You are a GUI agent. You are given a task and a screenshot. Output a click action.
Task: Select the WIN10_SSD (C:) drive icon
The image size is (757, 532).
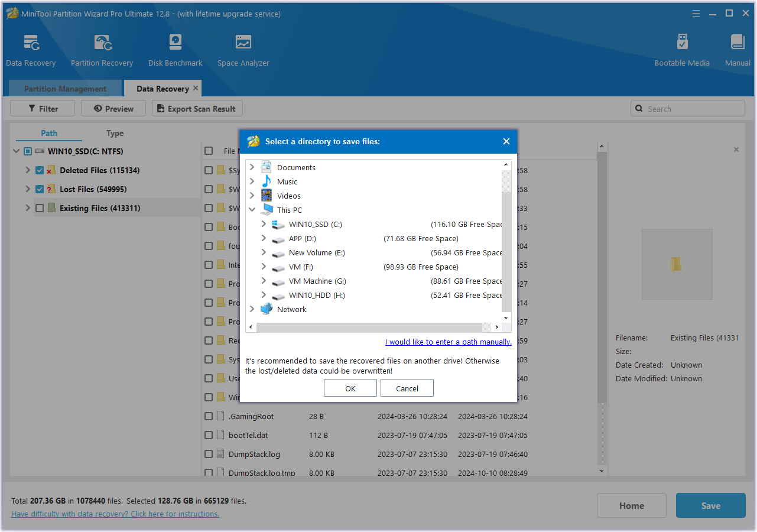click(278, 225)
